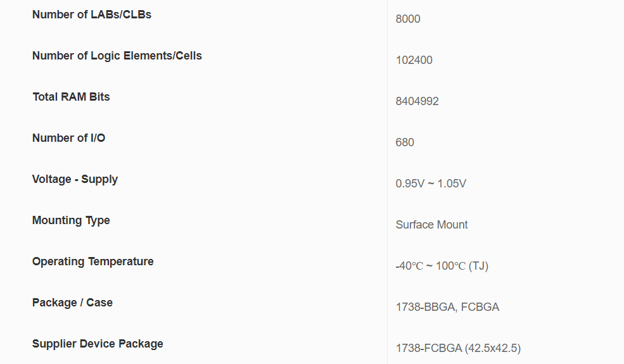Click the 'Operating Temperature' label
The image size is (624, 364).
pyautogui.click(x=93, y=261)
